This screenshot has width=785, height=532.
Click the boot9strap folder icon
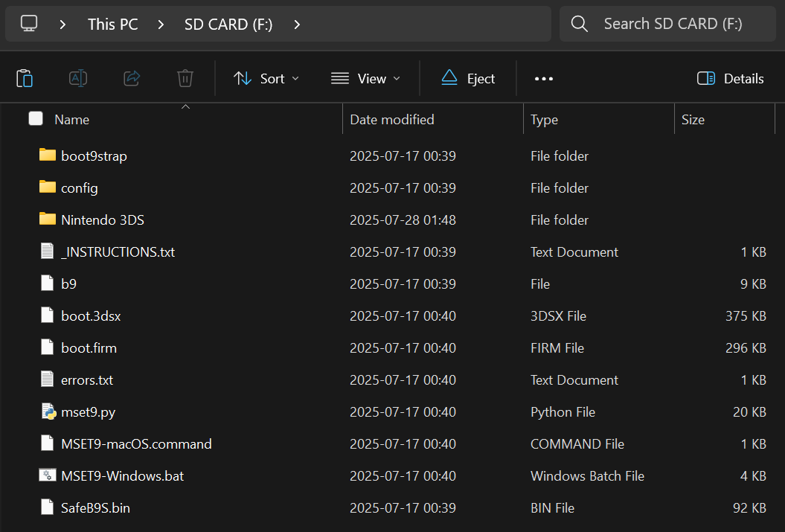[x=48, y=156]
